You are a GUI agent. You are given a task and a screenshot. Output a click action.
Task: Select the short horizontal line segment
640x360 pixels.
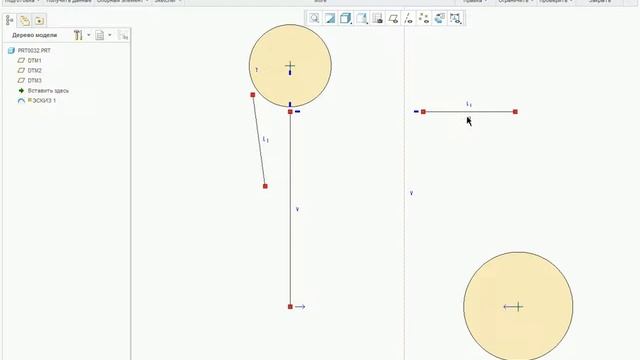469,112
